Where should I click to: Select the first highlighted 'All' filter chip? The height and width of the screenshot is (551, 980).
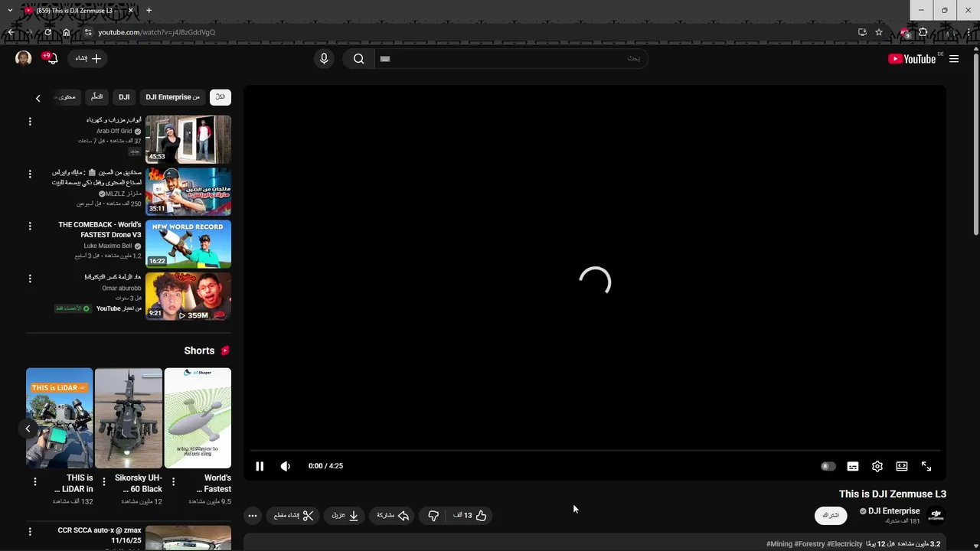click(x=220, y=97)
